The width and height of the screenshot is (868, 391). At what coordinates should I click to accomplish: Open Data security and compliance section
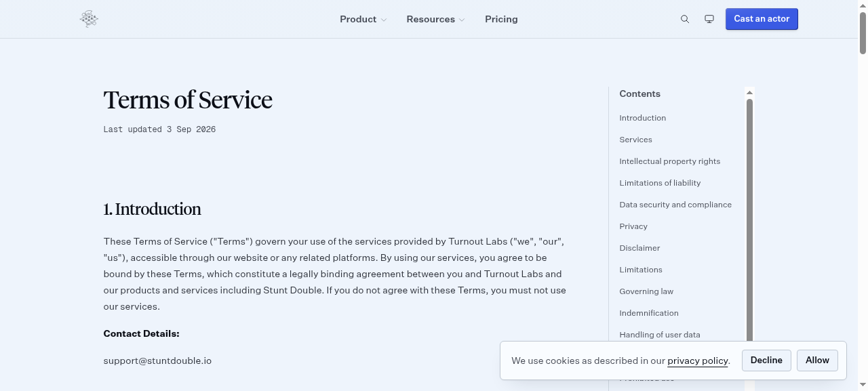tap(675, 205)
